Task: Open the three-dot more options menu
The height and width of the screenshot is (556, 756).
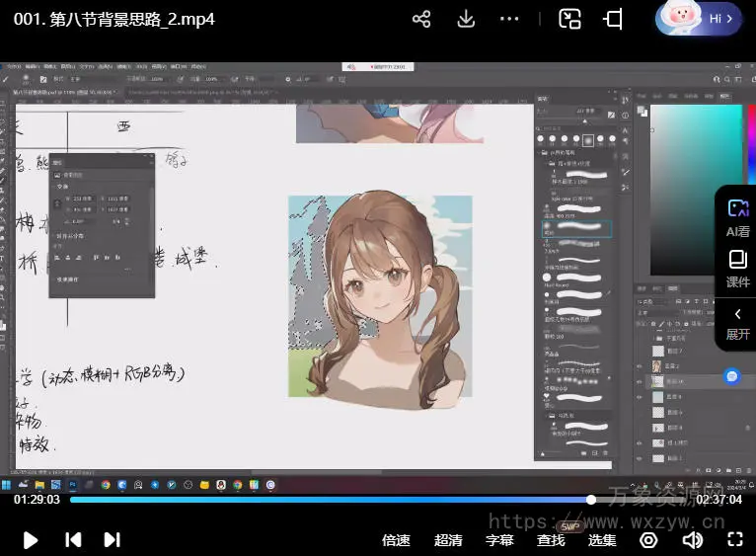Action: coord(509,19)
